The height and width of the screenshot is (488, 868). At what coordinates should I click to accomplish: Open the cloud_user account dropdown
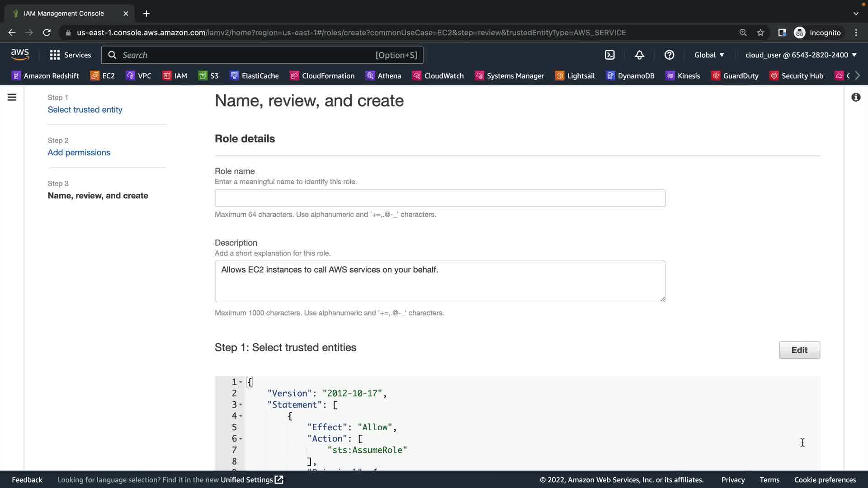[801, 55]
